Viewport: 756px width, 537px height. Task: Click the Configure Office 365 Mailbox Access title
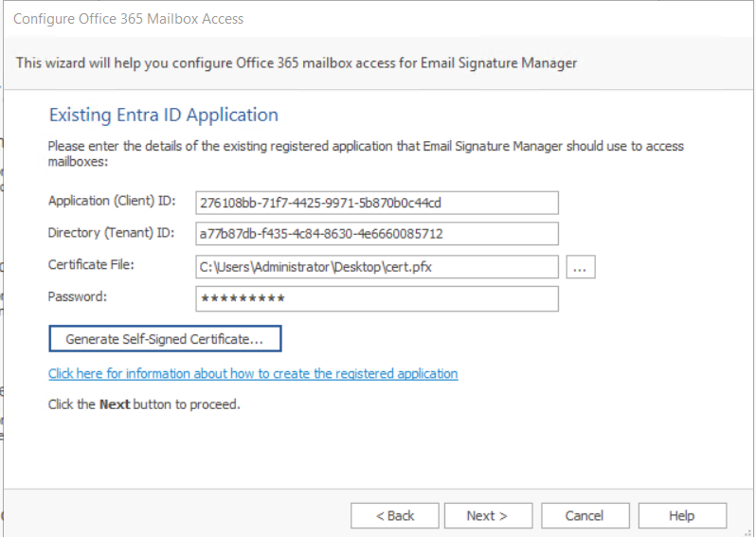click(128, 19)
